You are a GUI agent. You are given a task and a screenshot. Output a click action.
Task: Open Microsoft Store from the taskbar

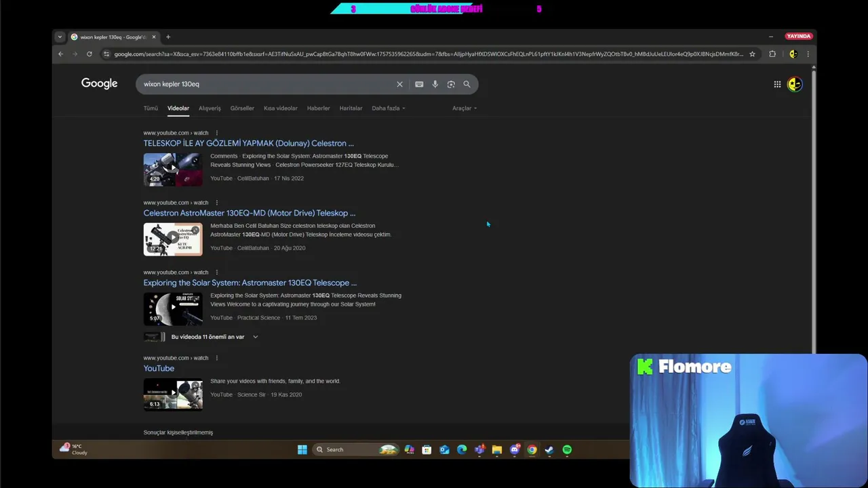pyautogui.click(x=427, y=449)
